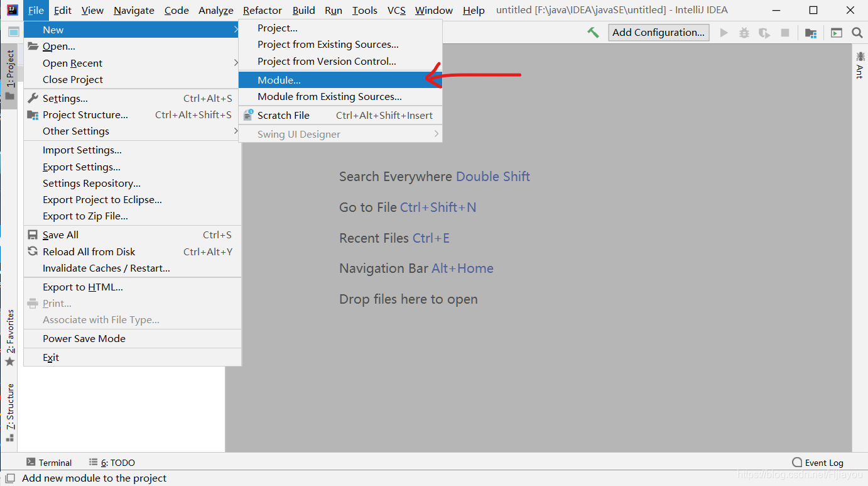
Task: Click the Debug bug icon
Action: click(744, 33)
